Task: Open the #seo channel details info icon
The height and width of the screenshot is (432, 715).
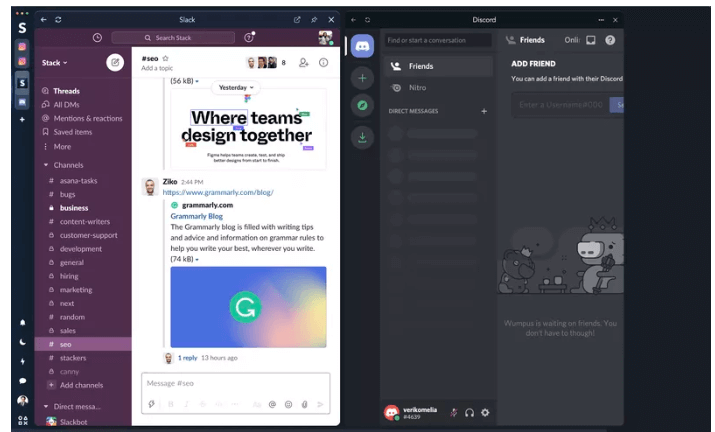Action: coord(323,62)
